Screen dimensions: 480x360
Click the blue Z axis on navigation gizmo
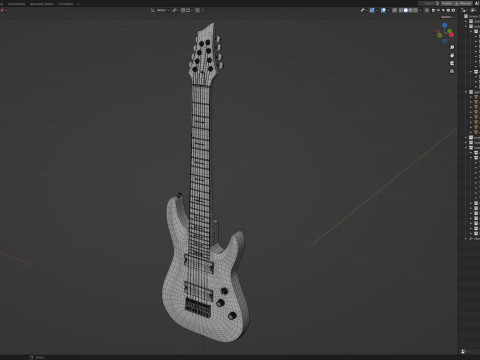445,25
